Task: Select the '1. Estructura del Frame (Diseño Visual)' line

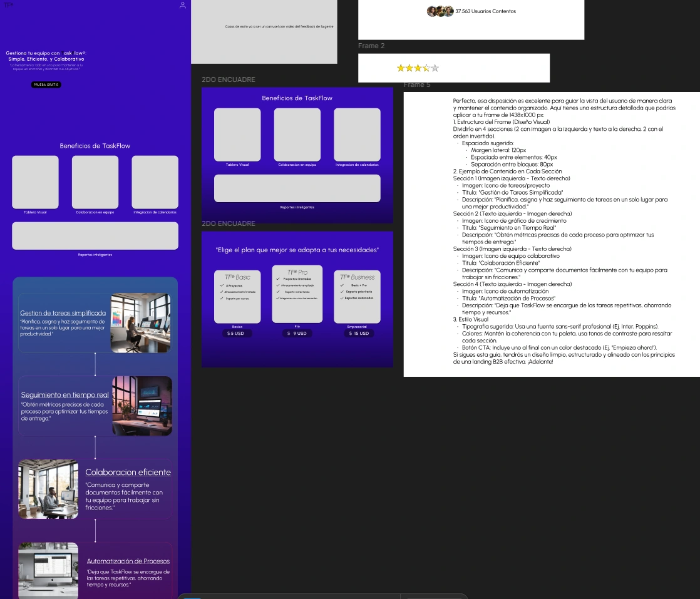Action: tap(502, 122)
